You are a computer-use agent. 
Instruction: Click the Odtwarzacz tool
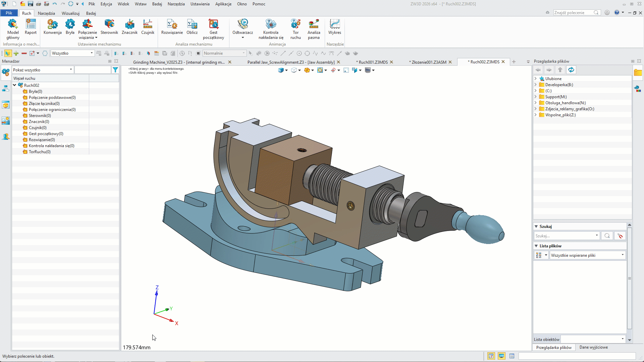coord(243,29)
